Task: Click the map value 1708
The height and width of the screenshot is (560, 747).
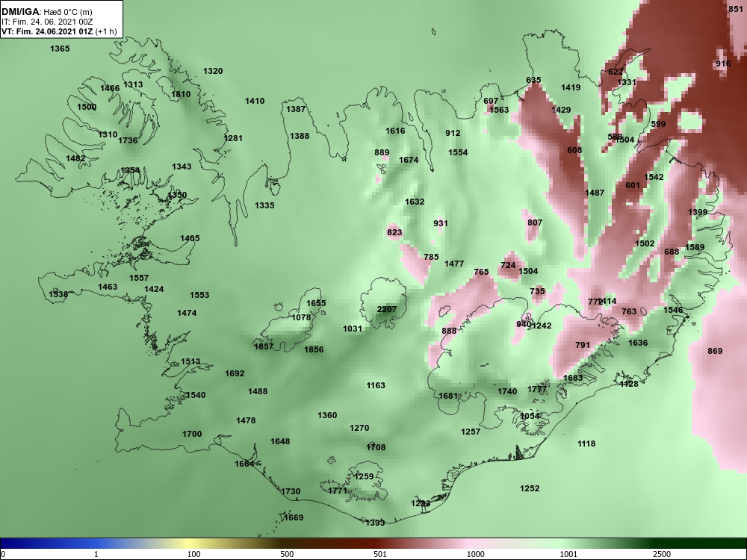Action: point(376,447)
